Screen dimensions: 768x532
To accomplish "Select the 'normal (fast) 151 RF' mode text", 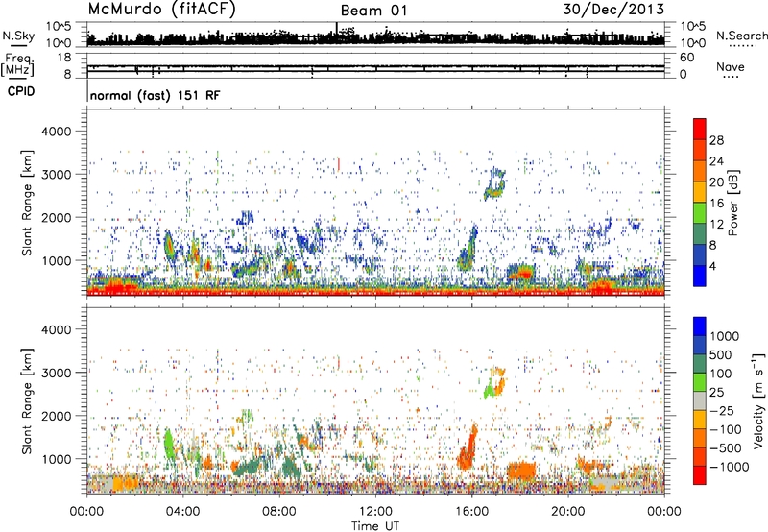I will pos(156,95).
